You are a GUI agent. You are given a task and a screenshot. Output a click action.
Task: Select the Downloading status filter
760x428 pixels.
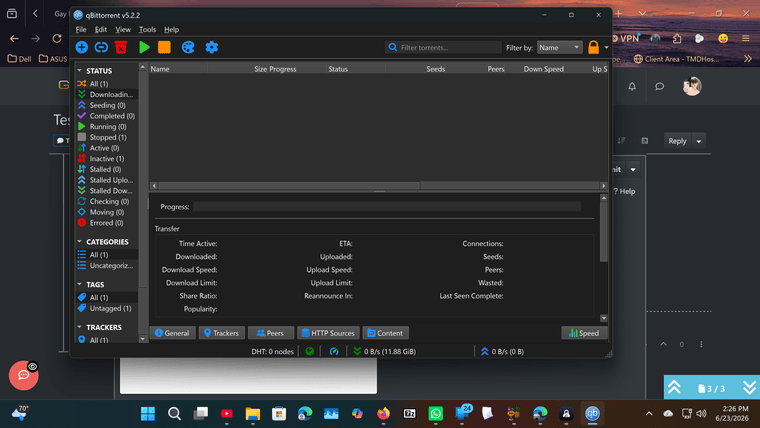107,94
